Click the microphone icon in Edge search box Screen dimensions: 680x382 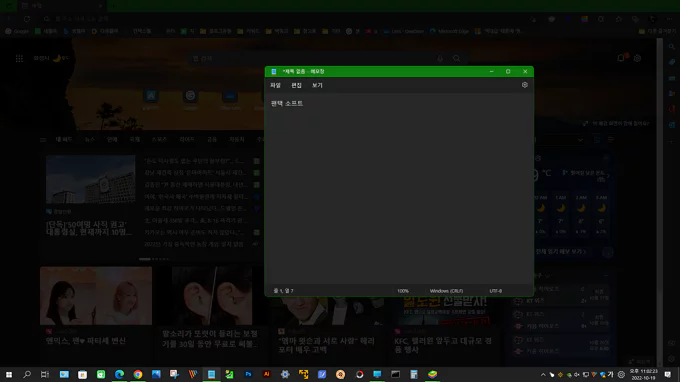440,58
